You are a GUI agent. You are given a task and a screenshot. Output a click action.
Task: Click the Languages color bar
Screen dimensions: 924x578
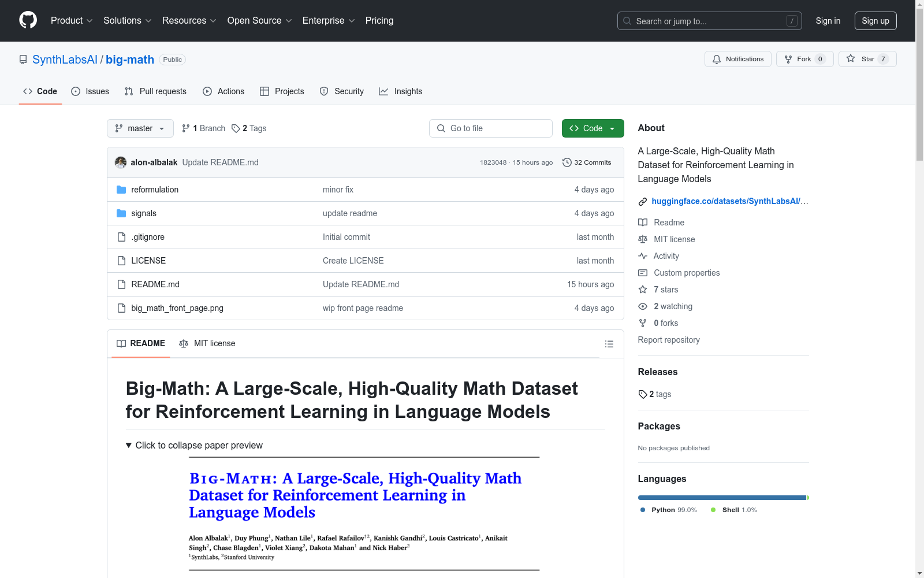(x=723, y=498)
